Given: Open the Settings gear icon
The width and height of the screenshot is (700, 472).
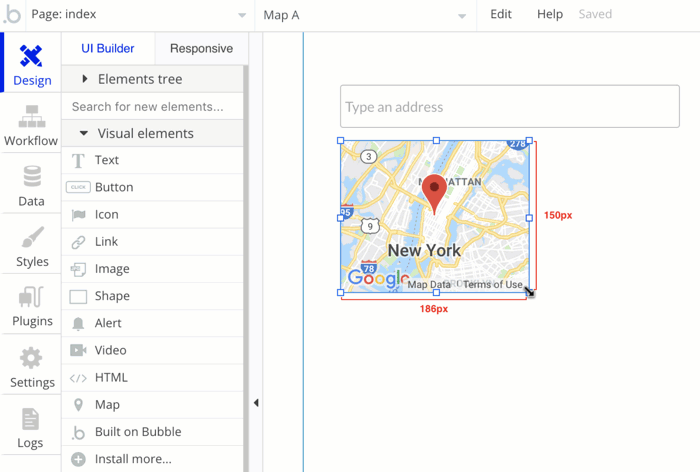Looking at the screenshot, I should click(31, 358).
